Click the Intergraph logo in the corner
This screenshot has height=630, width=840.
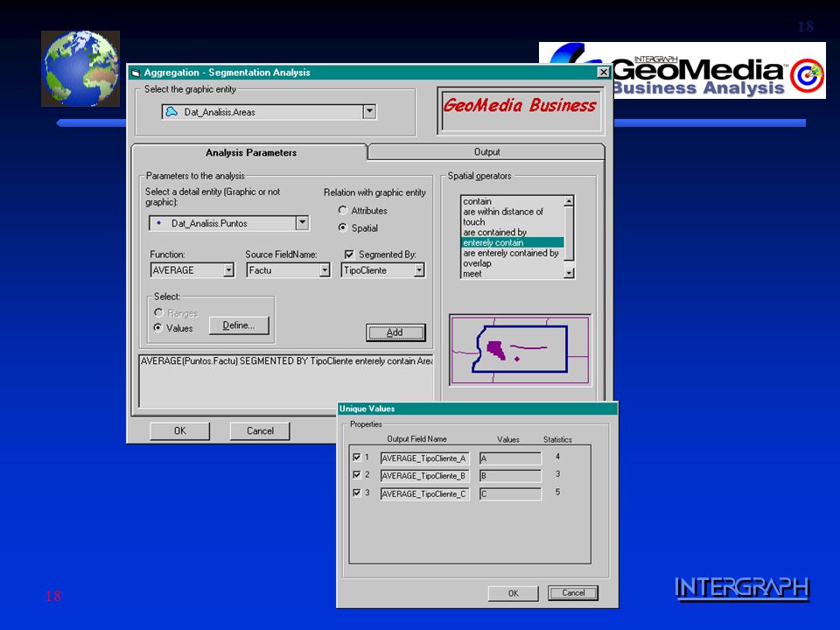742,588
